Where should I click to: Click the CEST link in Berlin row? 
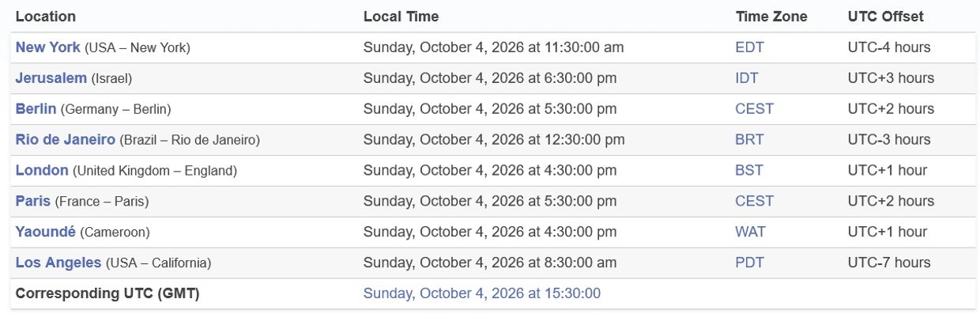pos(755,109)
